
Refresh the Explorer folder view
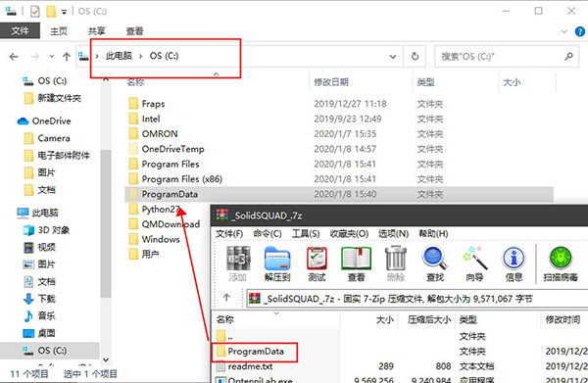415,56
